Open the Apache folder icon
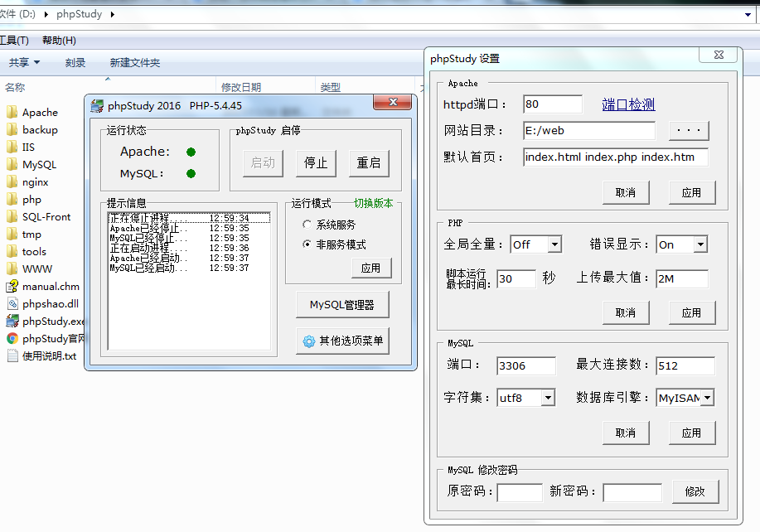This screenshot has height=532, width=760. pyautogui.click(x=12, y=113)
